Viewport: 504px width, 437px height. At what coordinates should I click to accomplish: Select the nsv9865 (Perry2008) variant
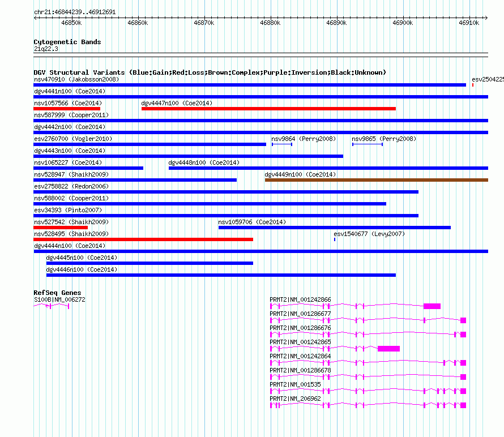[368, 144]
